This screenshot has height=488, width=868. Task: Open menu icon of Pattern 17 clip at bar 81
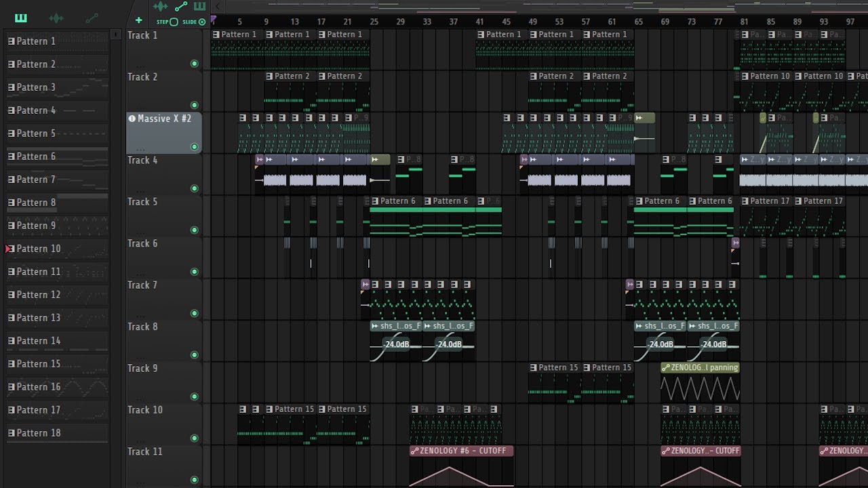745,201
